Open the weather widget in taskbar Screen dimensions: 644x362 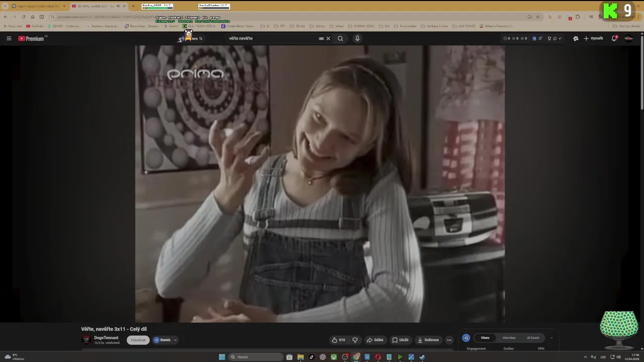[x=14, y=357]
